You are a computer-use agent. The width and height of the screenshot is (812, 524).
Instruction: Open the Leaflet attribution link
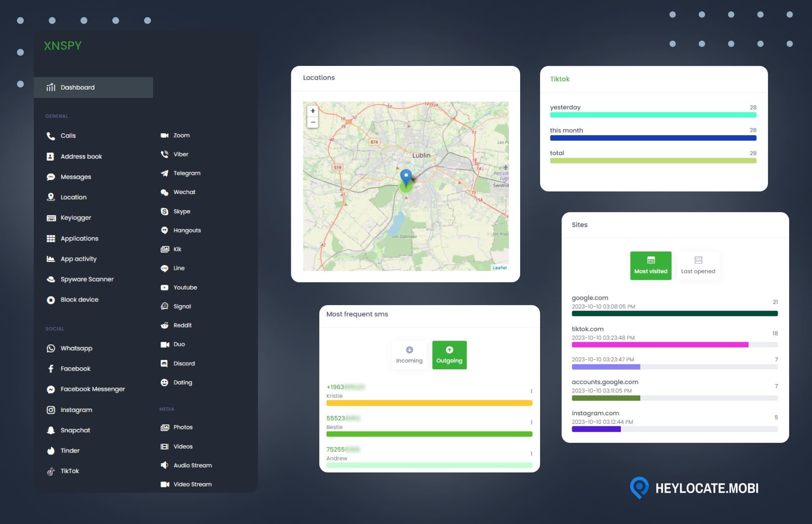(x=499, y=267)
